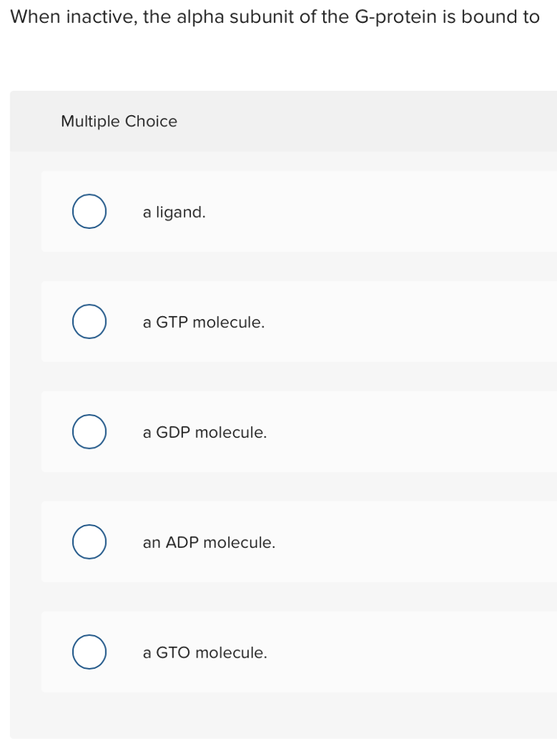Image resolution: width=557 pixels, height=756 pixels.
Task: Click the word 'is' in the question
Action: pyautogui.click(x=449, y=17)
